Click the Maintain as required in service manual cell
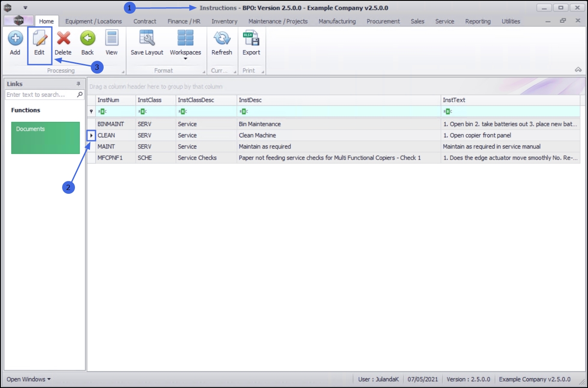This screenshot has width=588, height=388. coord(510,147)
